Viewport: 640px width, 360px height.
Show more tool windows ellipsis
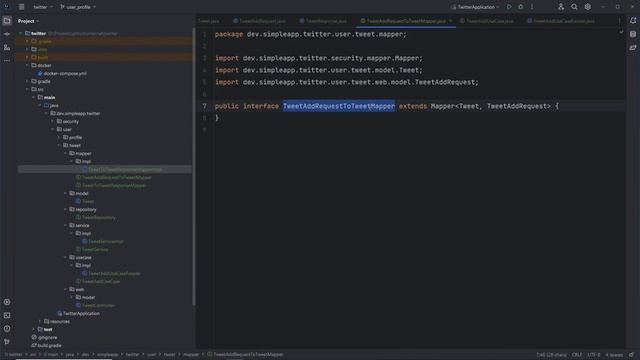point(7,60)
